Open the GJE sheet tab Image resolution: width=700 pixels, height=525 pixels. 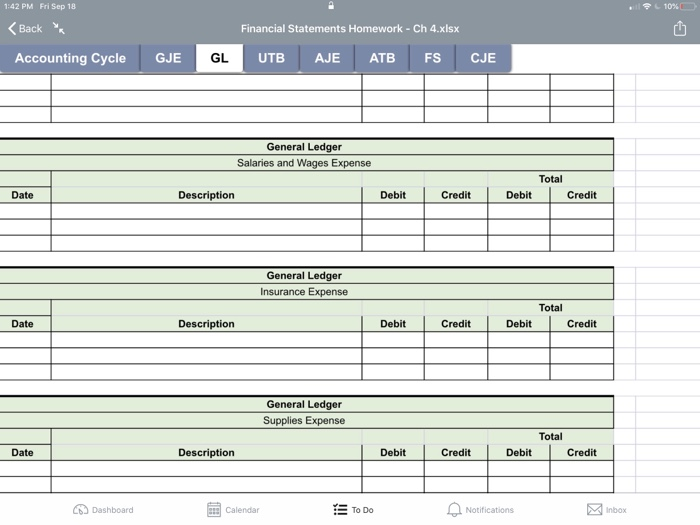click(x=168, y=58)
